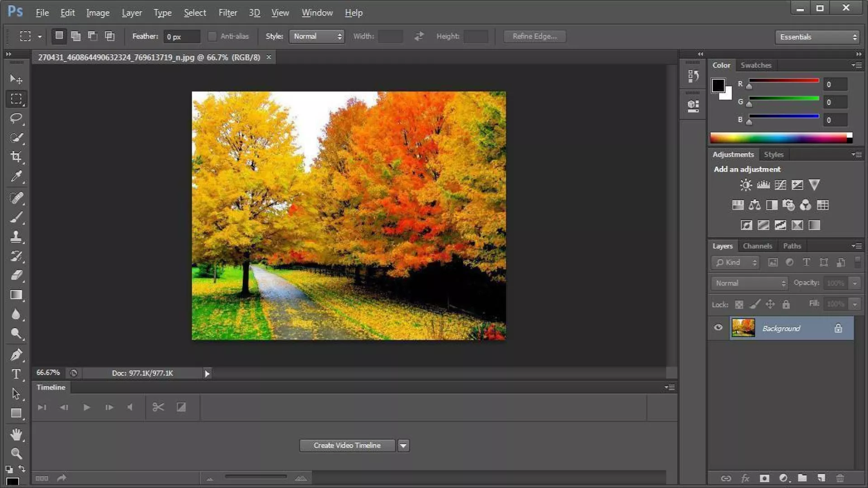868x488 pixels.
Task: Select the Eyedropper tool
Action: pos(16,177)
